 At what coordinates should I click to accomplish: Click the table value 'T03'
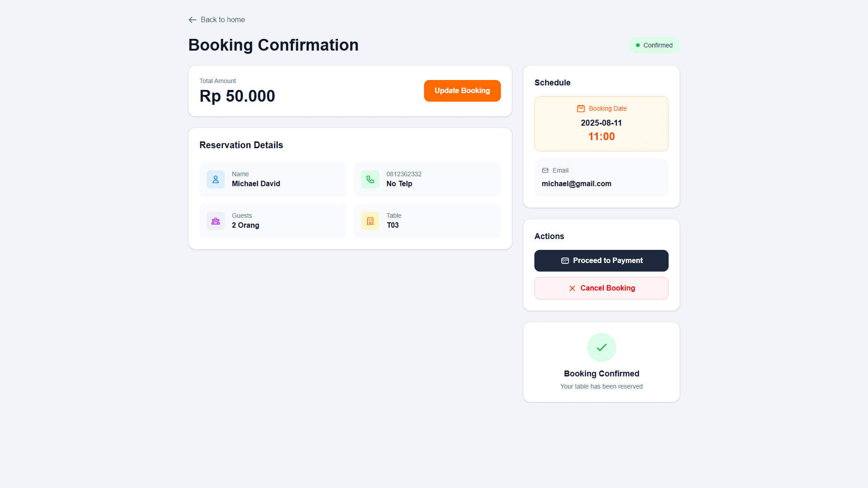[x=392, y=225]
